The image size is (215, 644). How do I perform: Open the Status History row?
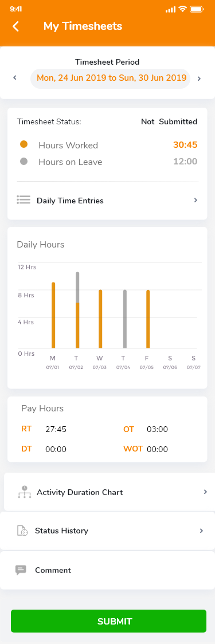click(x=107, y=531)
